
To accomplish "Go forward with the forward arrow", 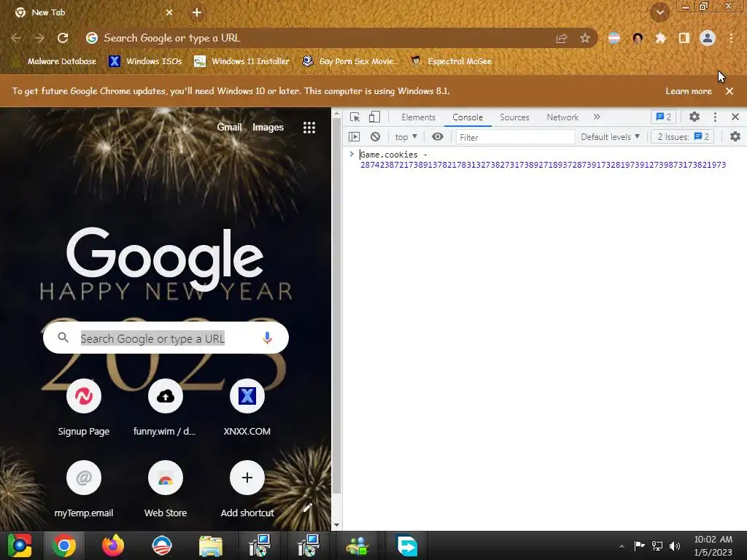I will tap(39, 38).
